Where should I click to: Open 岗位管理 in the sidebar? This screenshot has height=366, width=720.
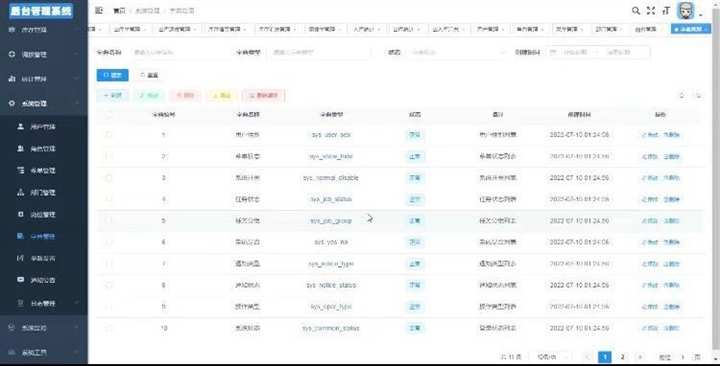tap(44, 214)
